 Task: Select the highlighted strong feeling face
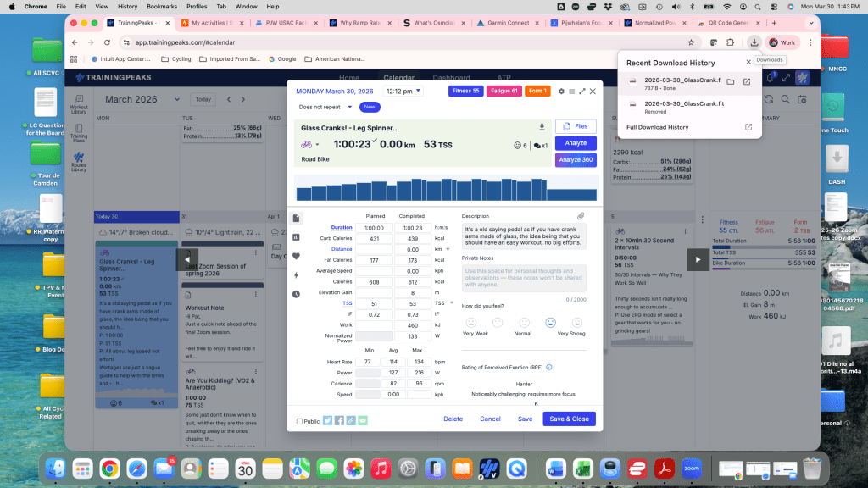click(x=550, y=323)
